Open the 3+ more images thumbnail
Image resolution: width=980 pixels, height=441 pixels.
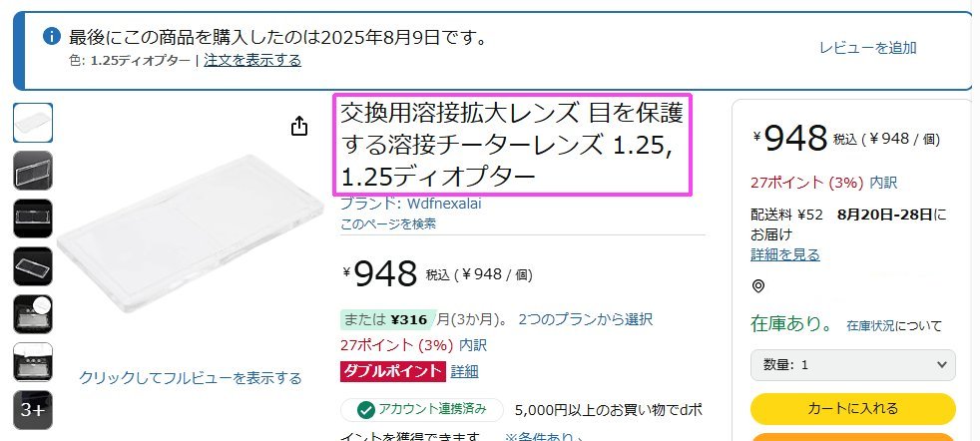tap(33, 410)
